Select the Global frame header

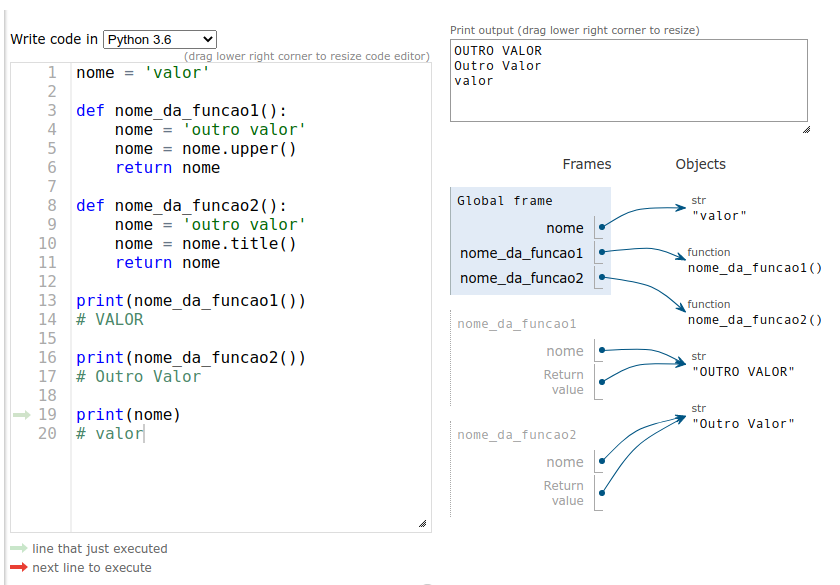tap(505, 201)
